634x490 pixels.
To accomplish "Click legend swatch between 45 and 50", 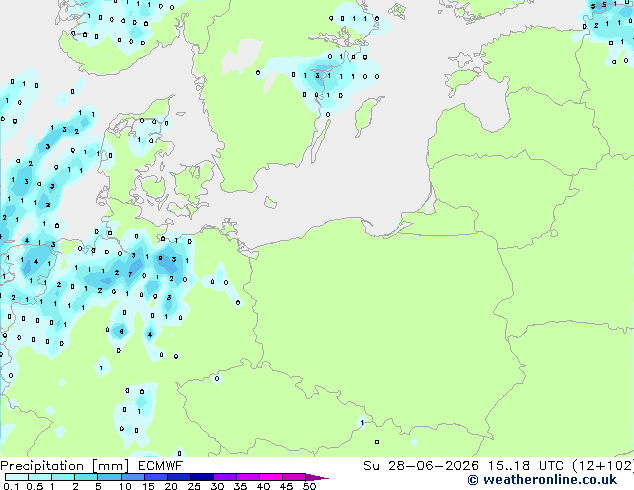I will (294, 477).
